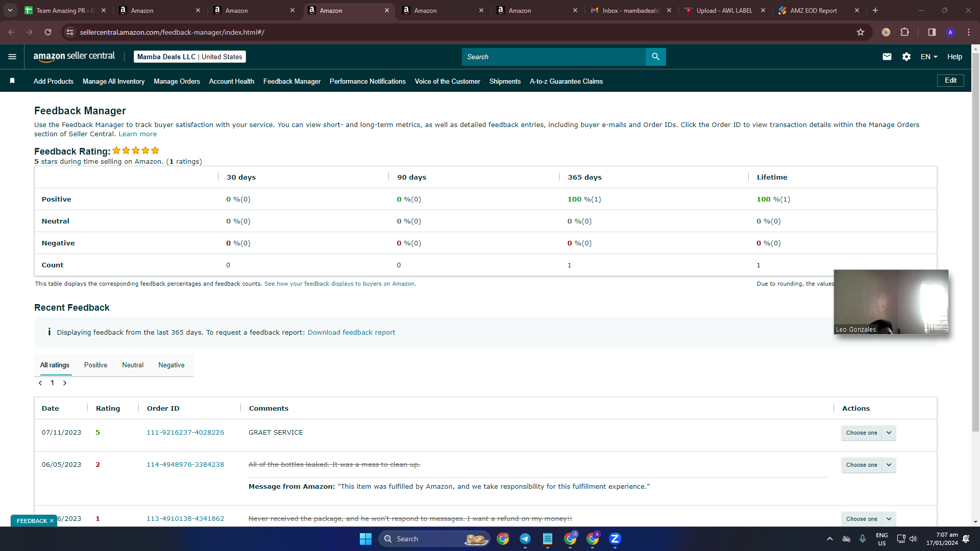Click See how your feedback displays link
Viewport: 980px width, 551px height.
339,284
